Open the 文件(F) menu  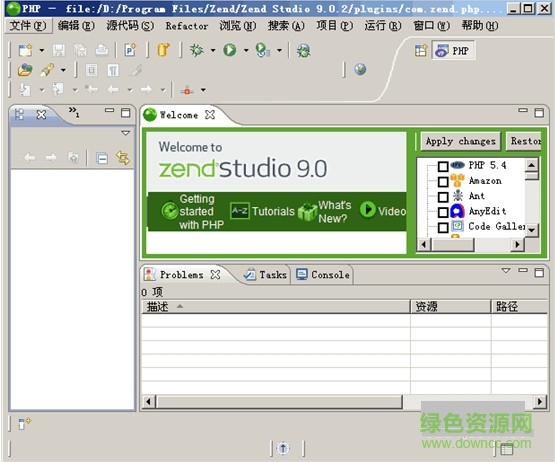28,25
